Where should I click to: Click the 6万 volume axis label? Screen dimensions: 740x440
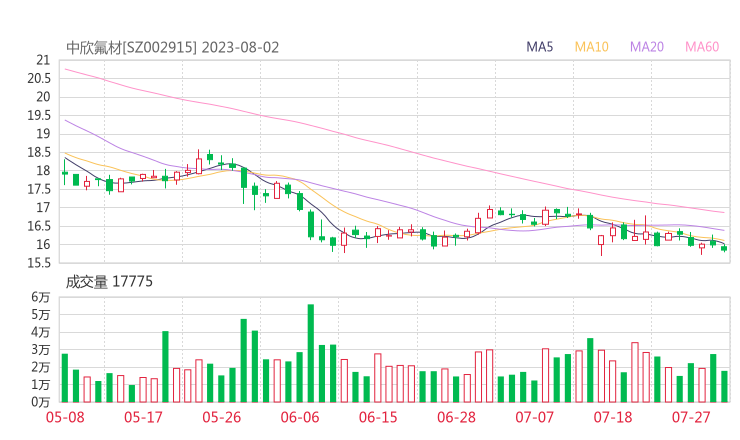coord(41,297)
